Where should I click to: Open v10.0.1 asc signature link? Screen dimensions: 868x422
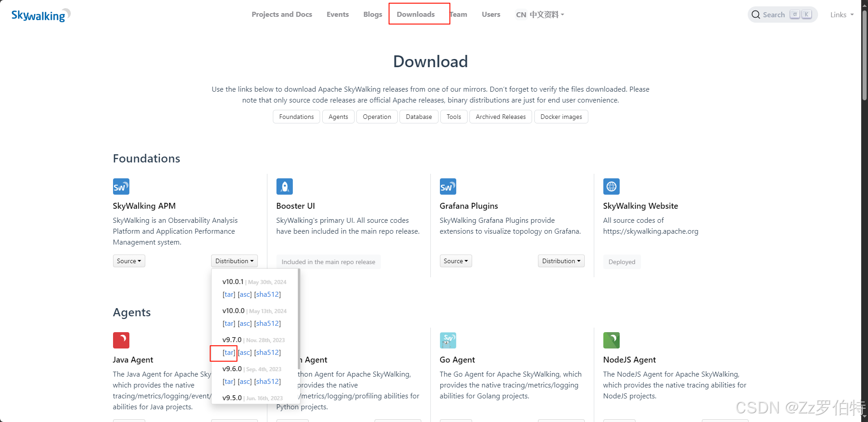(x=245, y=294)
